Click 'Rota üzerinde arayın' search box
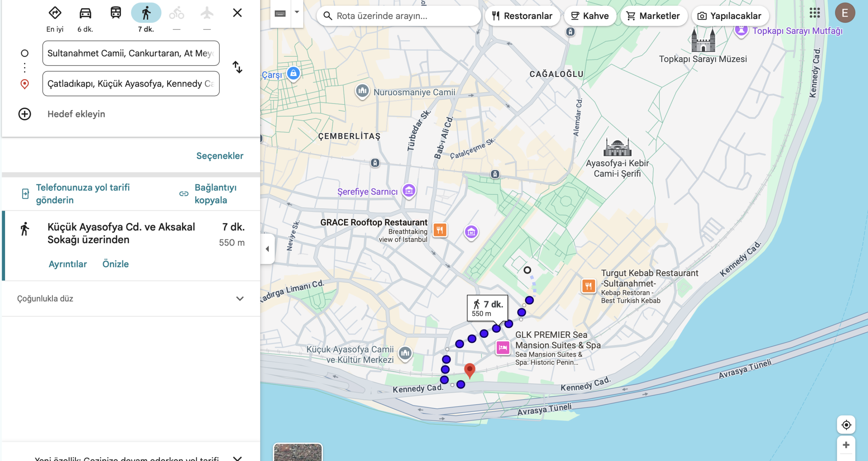Viewport: 868px width, 461px height. (398, 16)
